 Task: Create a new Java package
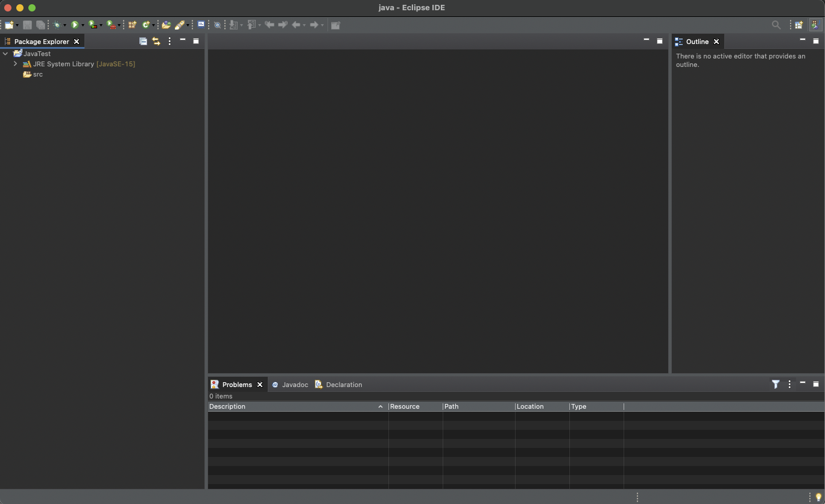pos(132,25)
